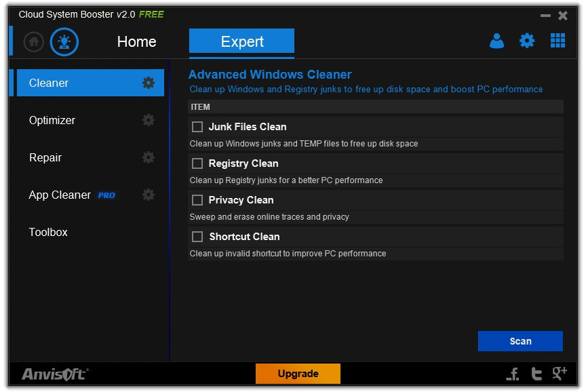Image resolution: width=586 pixels, height=392 pixels.
Task: Open the Optimizer section
Action: (52, 120)
